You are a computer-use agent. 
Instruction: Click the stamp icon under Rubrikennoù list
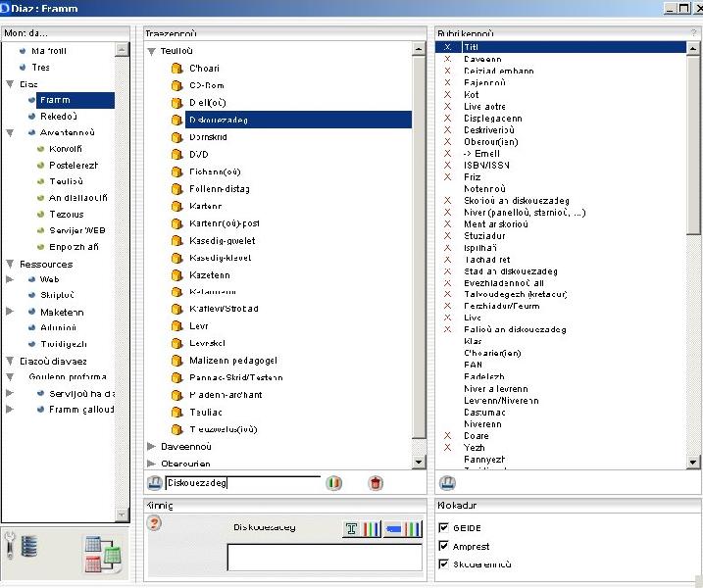(447, 483)
